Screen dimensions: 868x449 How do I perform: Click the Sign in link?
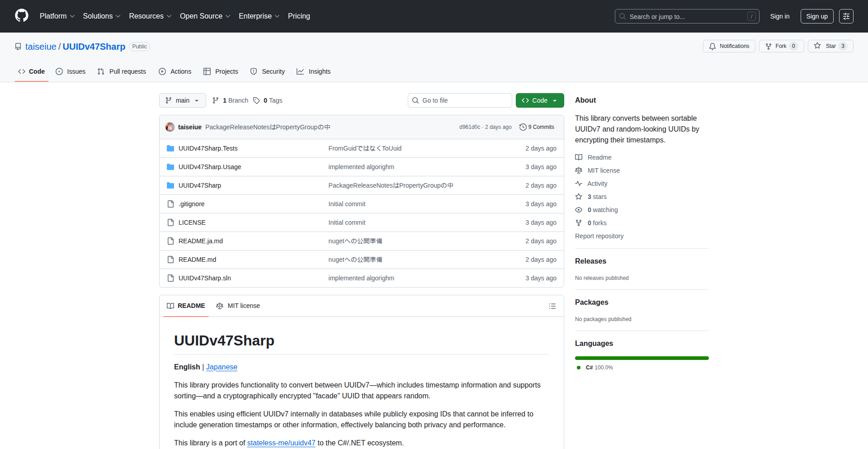[780, 16]
